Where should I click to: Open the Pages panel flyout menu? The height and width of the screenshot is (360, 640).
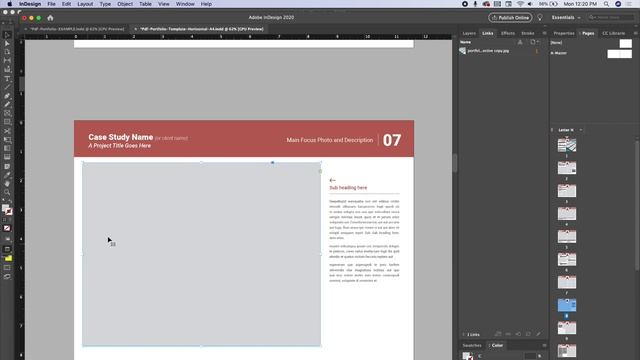636,33
